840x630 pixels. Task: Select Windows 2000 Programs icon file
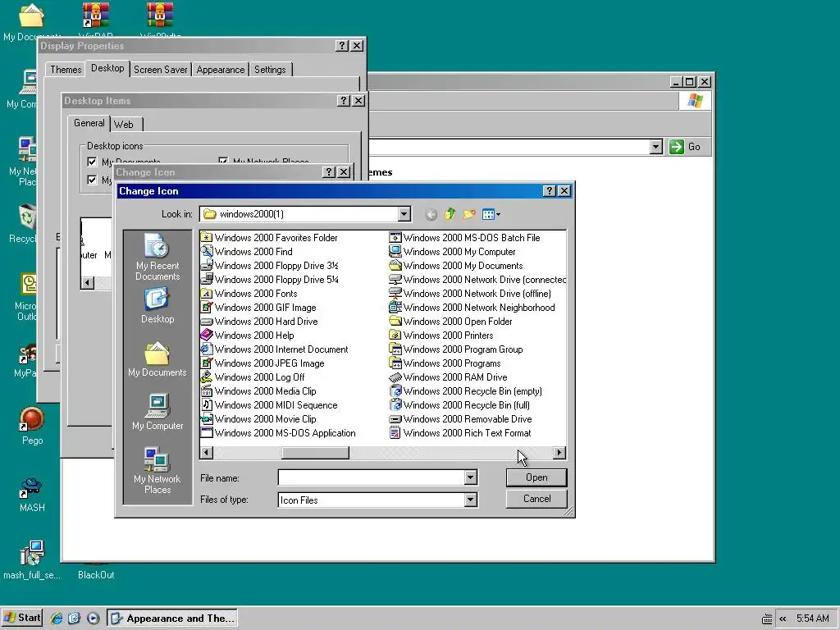[x=445, y=363]
